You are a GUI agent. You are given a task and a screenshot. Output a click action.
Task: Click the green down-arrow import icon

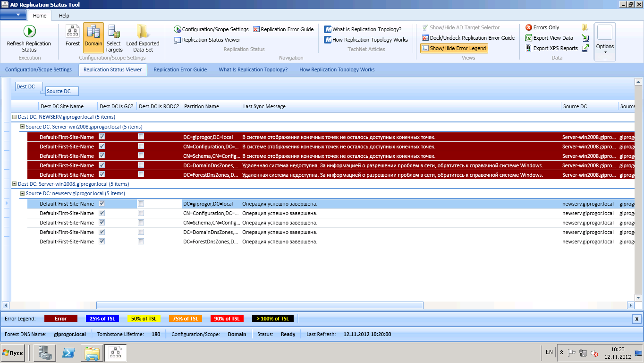tap(585, 38)
